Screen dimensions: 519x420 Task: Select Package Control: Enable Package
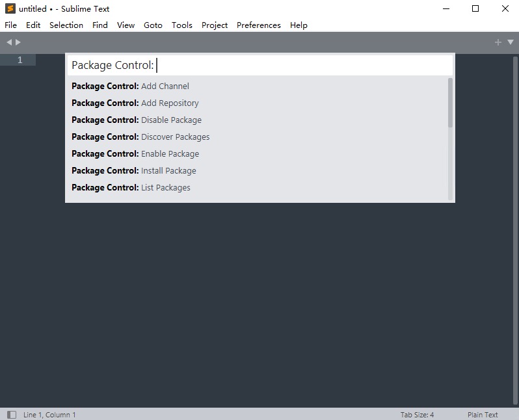(x=256, y=153)
